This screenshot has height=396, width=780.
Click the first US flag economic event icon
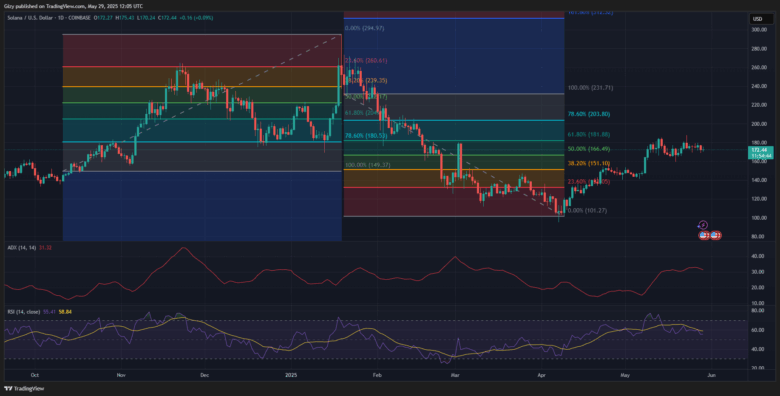pyautogui.click(x=704, y=235)
